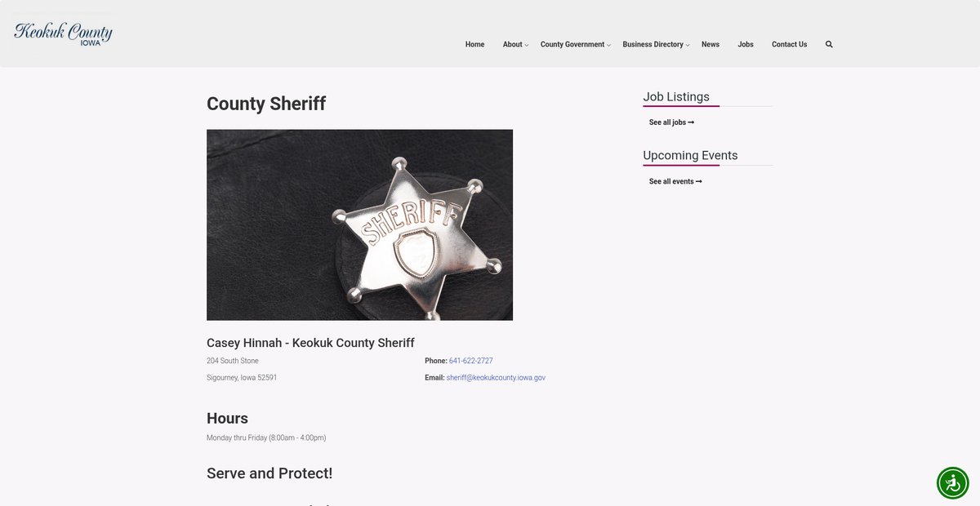
Task: Open the search magnifier icon
Action: click(x=829, y=44)
